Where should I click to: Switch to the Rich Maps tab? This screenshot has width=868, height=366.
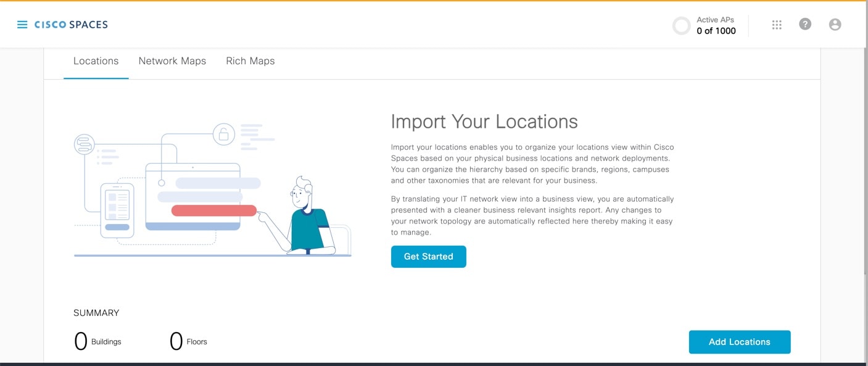(250, 61)
